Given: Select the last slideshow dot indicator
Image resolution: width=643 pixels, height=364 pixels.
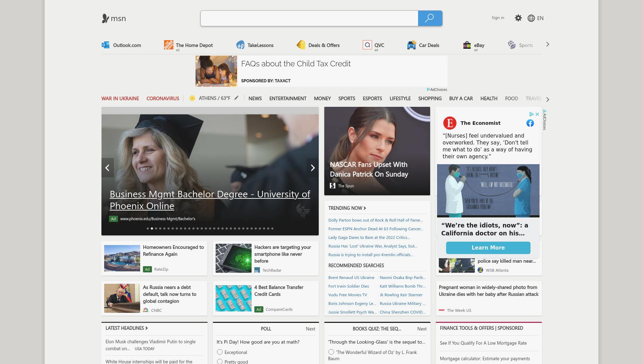Looking at the screenshot, I should tap(272, 228).
